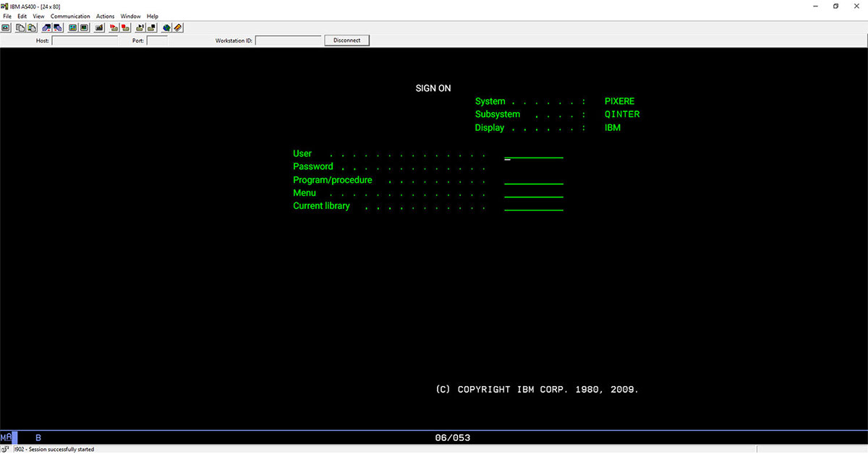Restore down the IBM AS400 window

(x=835, y=6)
